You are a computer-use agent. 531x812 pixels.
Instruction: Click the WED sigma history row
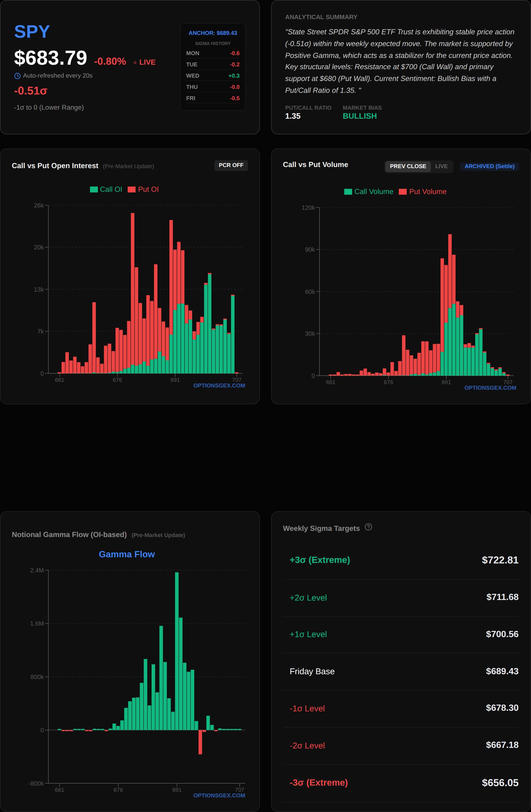point(213,76)
